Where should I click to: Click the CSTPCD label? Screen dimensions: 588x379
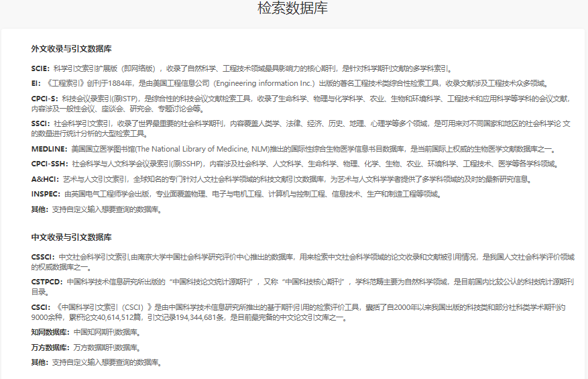tap(47, 282)
